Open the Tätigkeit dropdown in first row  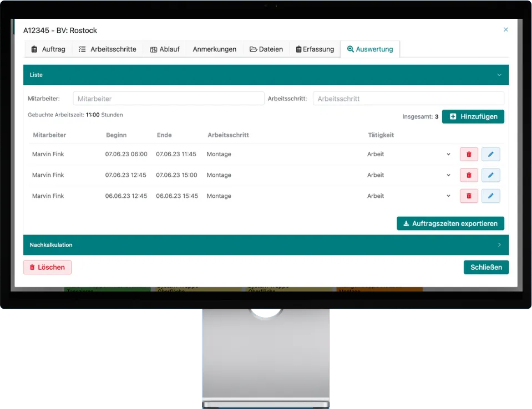[x=409, y=154]
